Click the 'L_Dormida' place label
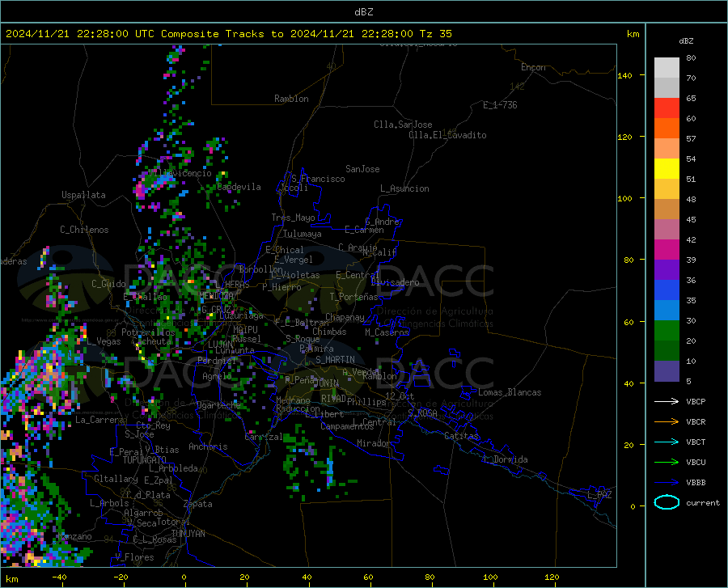728x588 pixels. coord(506,459)
